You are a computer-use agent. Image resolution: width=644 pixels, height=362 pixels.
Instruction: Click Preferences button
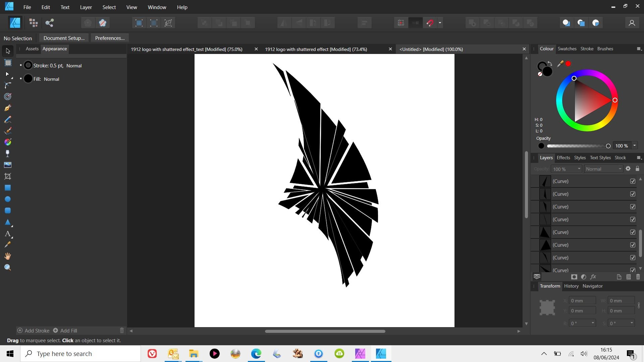click(x=110, y=38)
